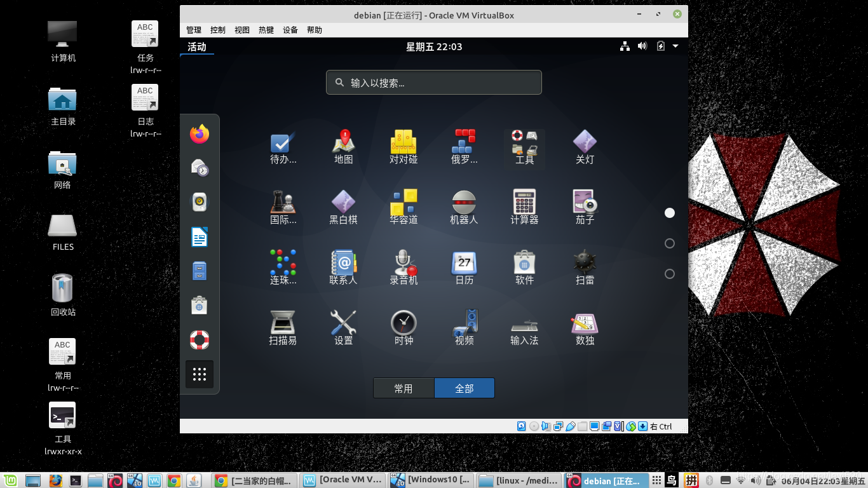
Task: Launch LibreOffice Writer from the dash
Action: point(200,237)
